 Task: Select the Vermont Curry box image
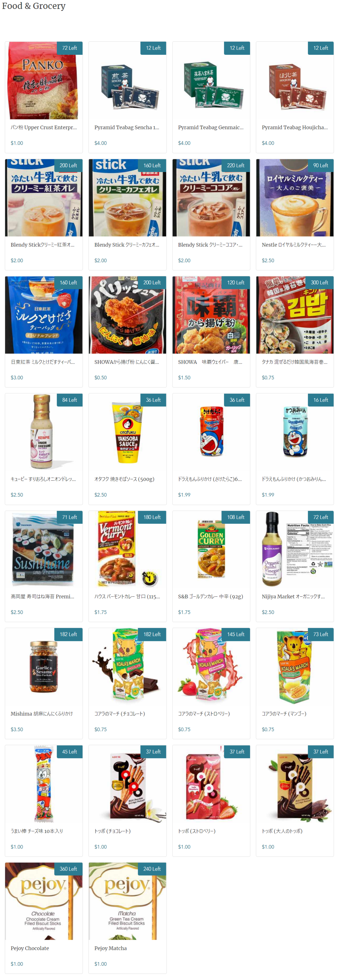coord(127,549)
